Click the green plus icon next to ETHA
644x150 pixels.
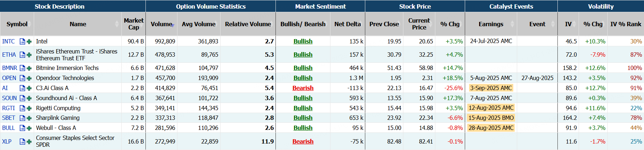click(x=29, y=55)
